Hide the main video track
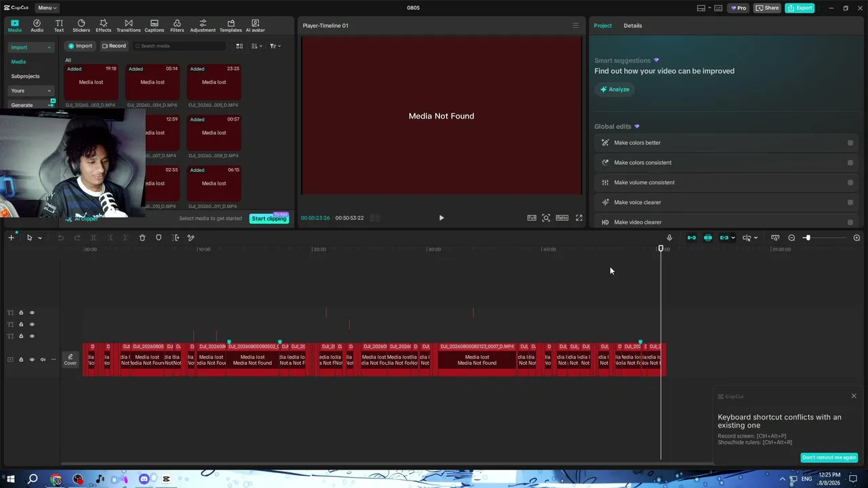 click(x=31, y=359)
